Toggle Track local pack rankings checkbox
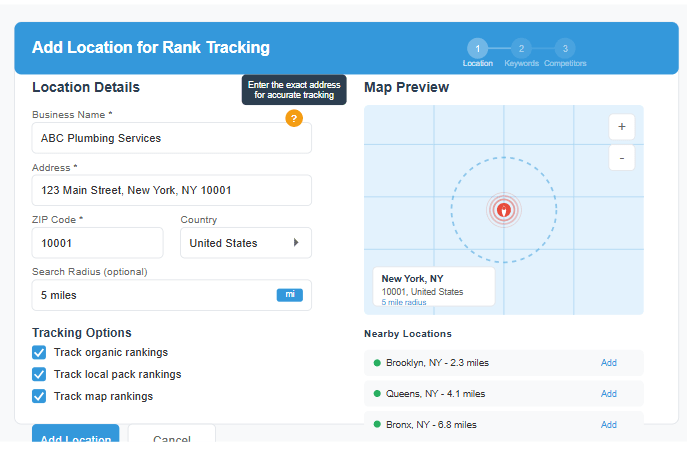The width and height of the screenshot is (687, 456). (x=39, y=374)
